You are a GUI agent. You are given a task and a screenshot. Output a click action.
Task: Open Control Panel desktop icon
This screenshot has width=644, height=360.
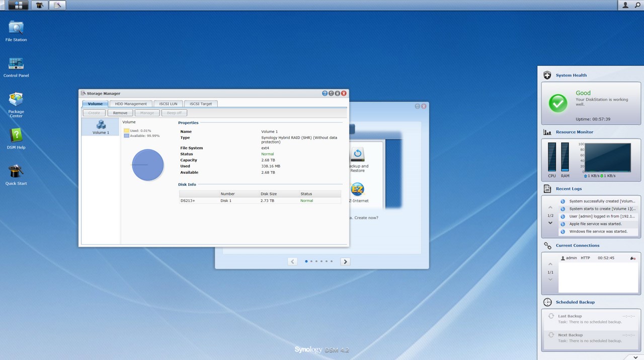pos(16,67)
